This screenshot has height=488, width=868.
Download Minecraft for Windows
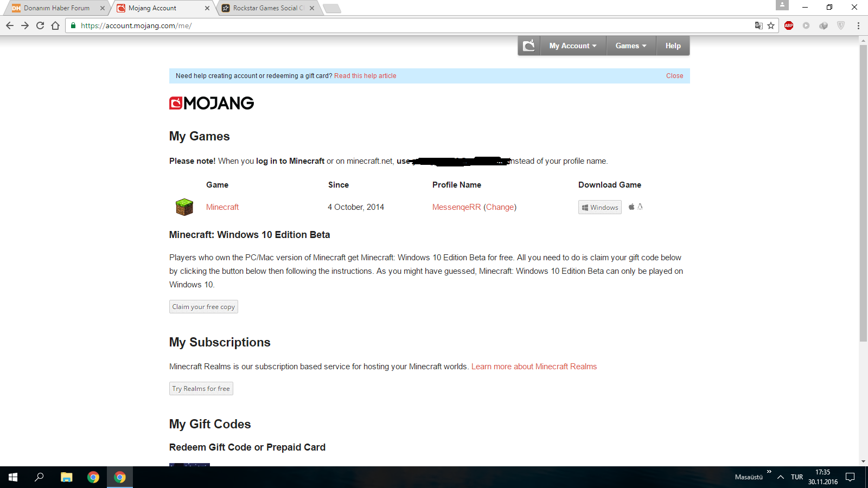[x=600, y=208]
